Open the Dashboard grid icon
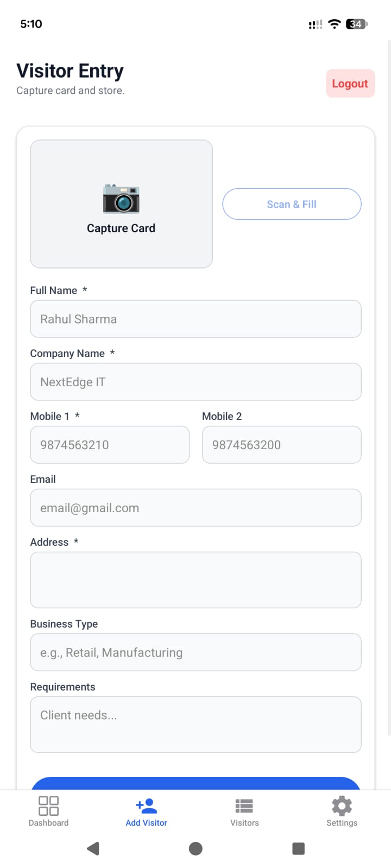This screenshot has width=391, height=868. pyautogui.click(x=48, y=806)
